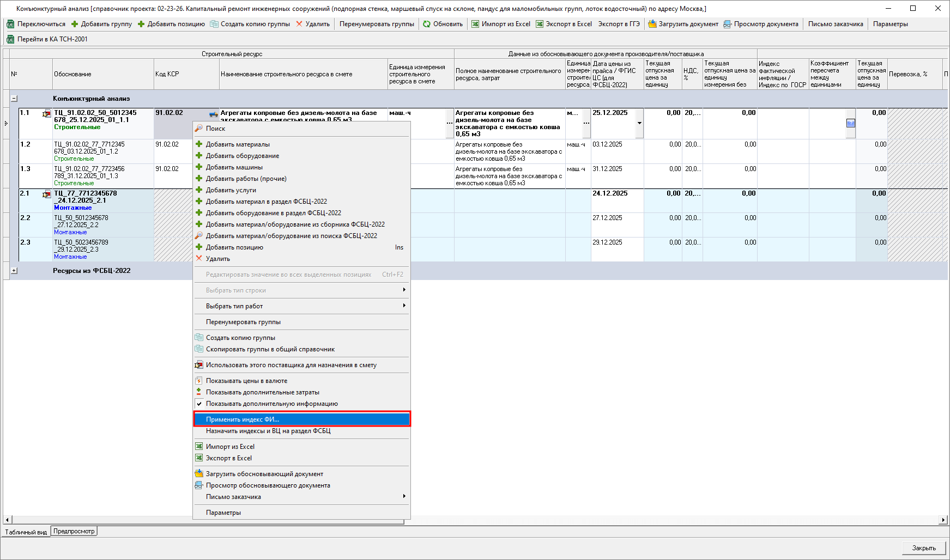The width and height of the screenshot is (950, 560).
Task: Click the Просмотр документа toolbar icon
Action: click(728, 24)
